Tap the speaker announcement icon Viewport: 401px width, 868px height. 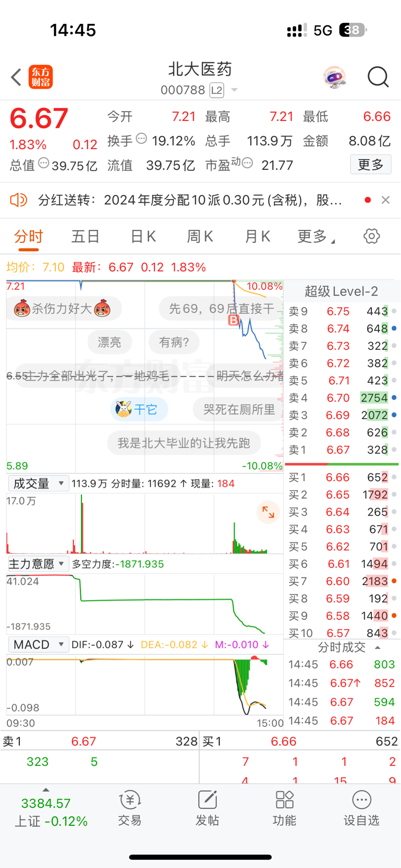tap(18, 200)
